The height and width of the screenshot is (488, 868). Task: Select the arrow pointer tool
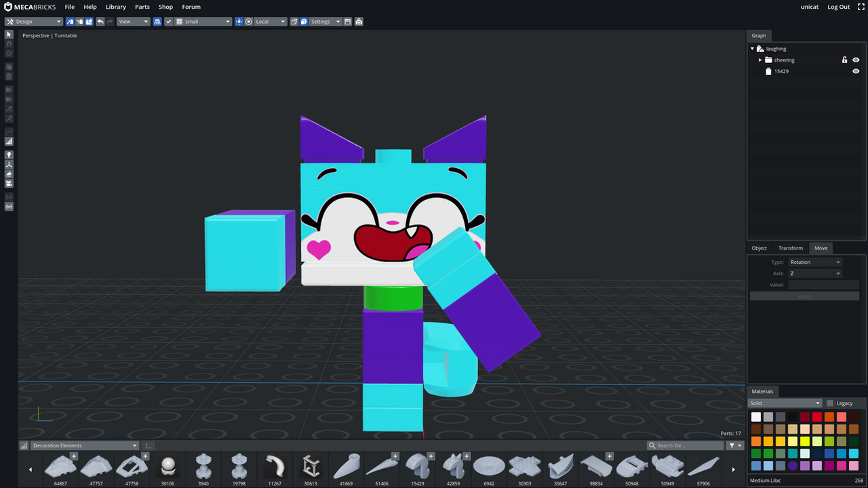click(9, 34)
